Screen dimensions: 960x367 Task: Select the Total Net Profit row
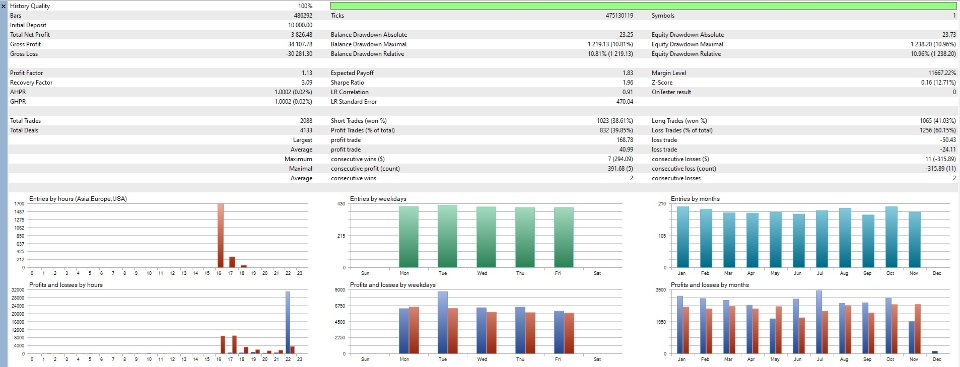point(481,34)
